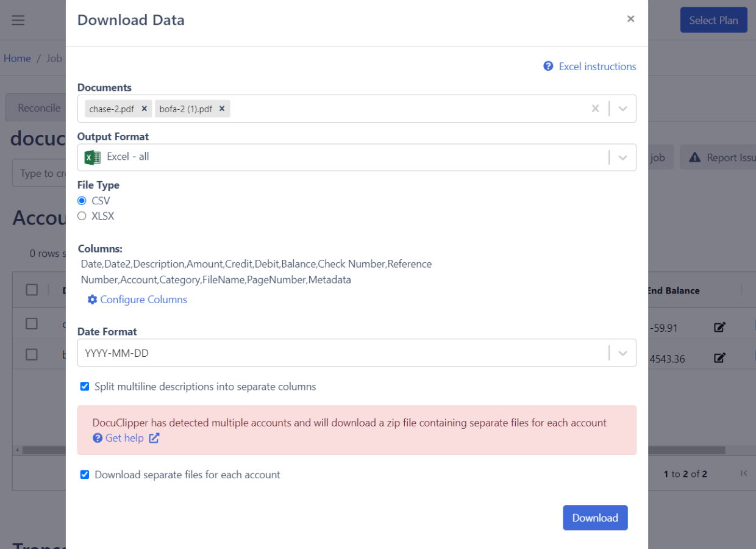The width and height of the screenshot is (756, 549).
Task: Click the horizontal table scrollbar
Action: 686,450
